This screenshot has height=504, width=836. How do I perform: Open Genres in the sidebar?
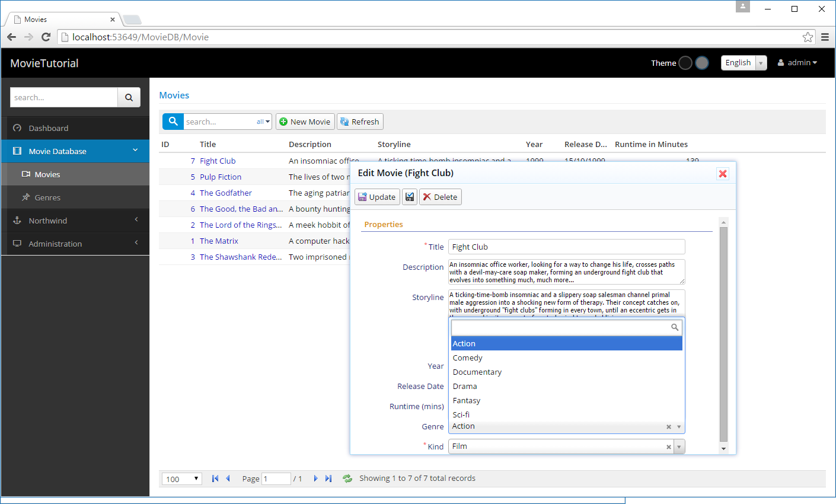(47, 197)
